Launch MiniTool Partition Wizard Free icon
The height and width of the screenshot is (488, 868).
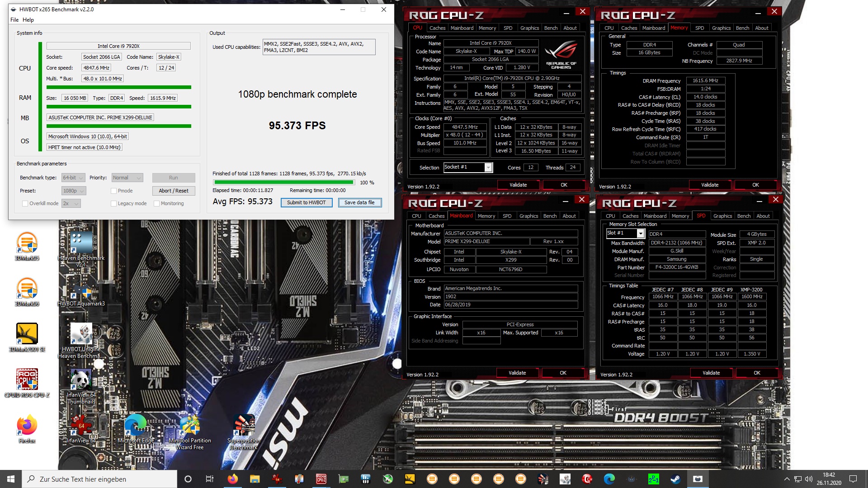(x=190, y=432)
